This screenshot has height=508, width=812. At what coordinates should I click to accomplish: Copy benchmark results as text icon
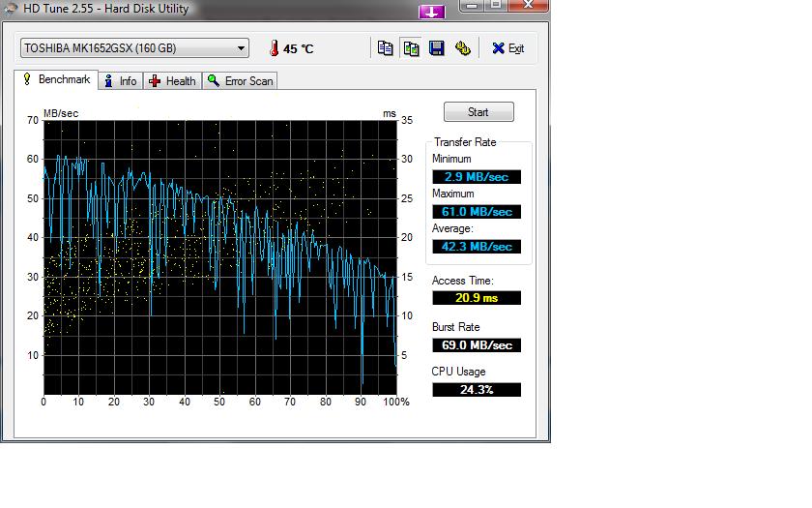pyautogui.click(x=386, y=48)
